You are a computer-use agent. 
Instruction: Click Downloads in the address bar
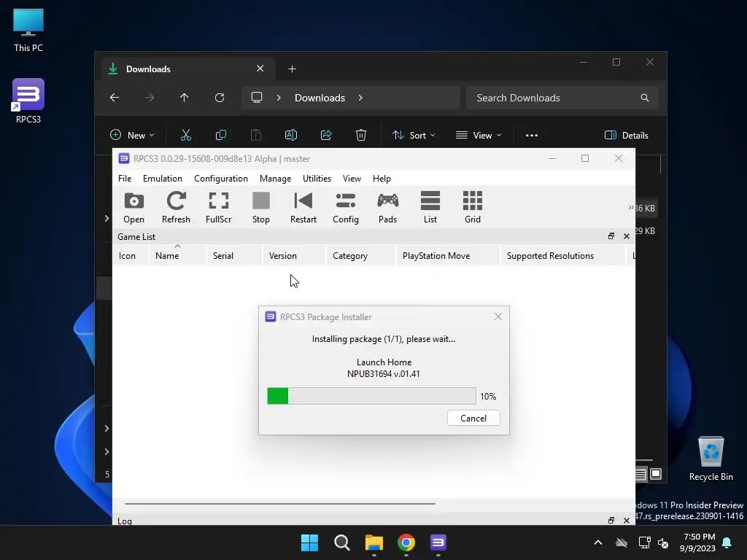pyautogui.click(x=320, y=98)
